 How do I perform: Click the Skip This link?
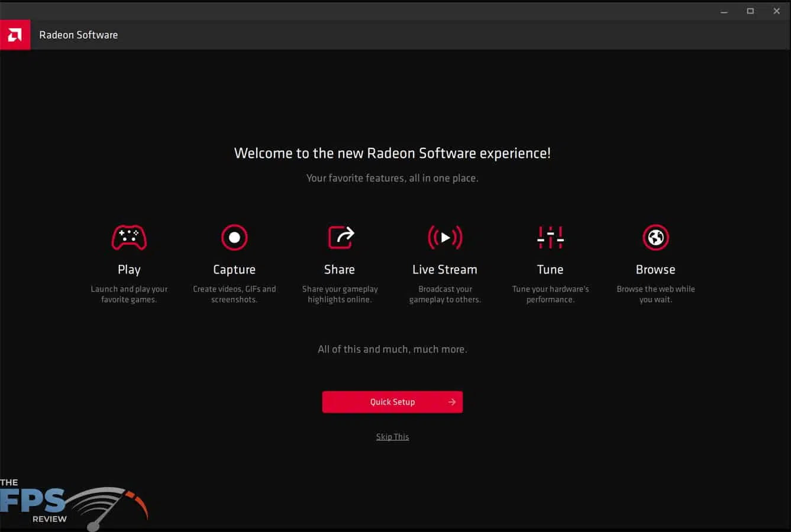coord(392,437)
